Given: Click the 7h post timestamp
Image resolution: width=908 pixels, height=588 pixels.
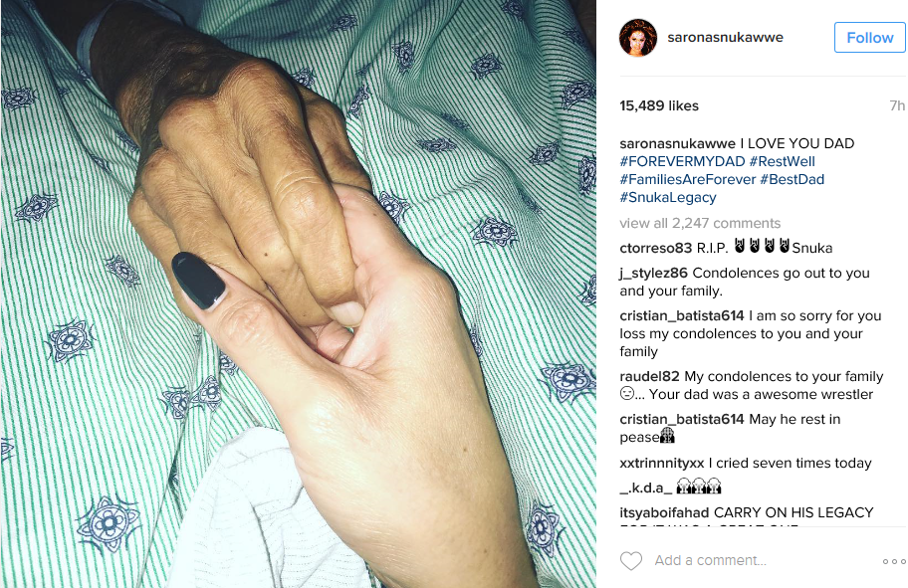Looking at the screenshot, I should (x=897, y=105).
